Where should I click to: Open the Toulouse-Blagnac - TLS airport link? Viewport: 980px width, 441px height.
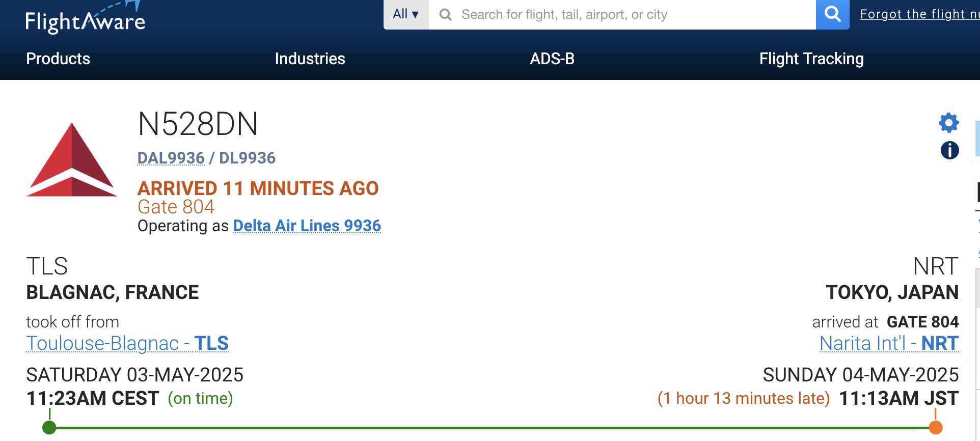[127, 343]
